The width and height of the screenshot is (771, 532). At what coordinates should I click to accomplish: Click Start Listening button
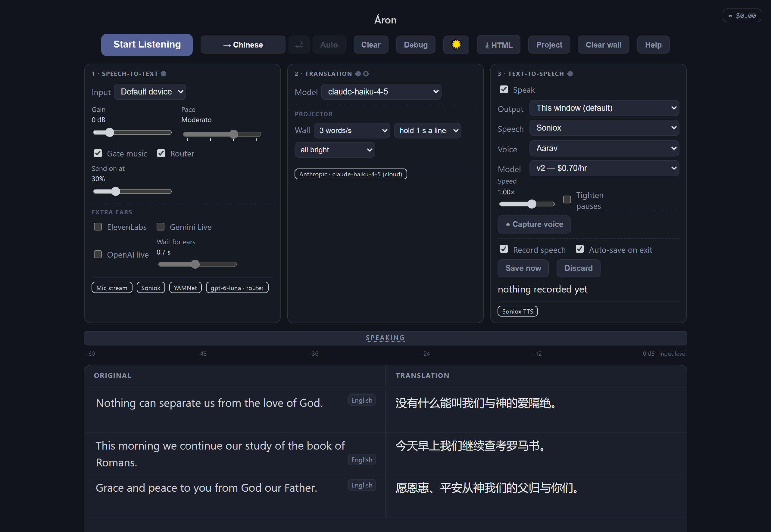[x=147, y=45]
